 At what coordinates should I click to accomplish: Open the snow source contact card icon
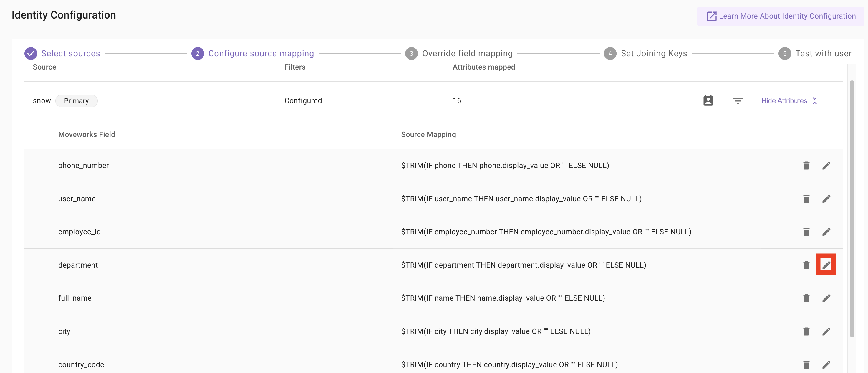[708, 100]
